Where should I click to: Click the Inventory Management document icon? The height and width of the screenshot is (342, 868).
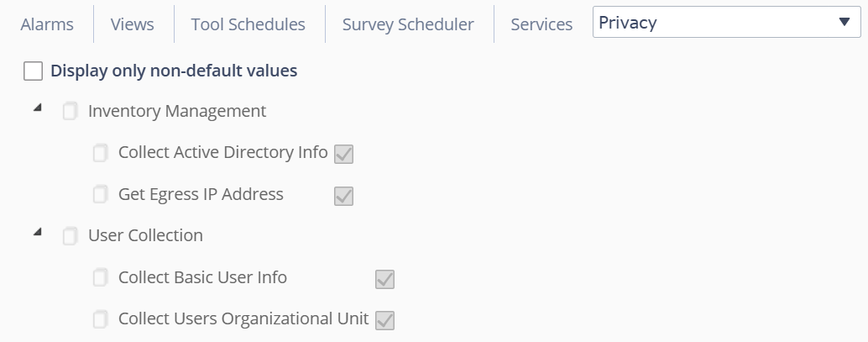(71, 112)
